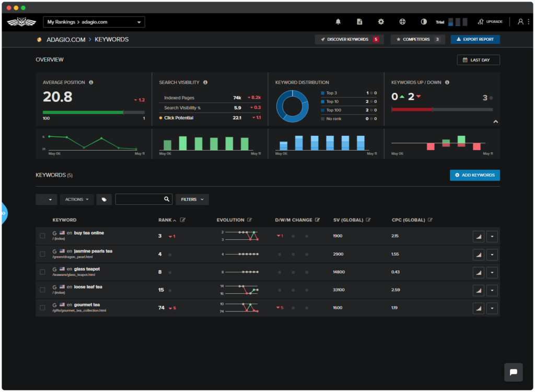535x392 pixels.
Task: Show info for Search Visibility
Action: pos(205,82)
